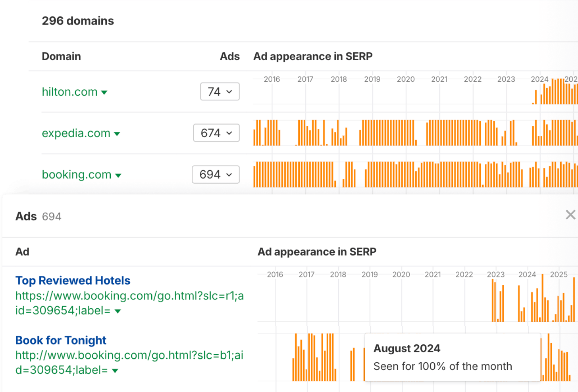Expand URL arrow under Book for Tonight
The height and width of the screenshot is (392, 578).
click(115, 371)
